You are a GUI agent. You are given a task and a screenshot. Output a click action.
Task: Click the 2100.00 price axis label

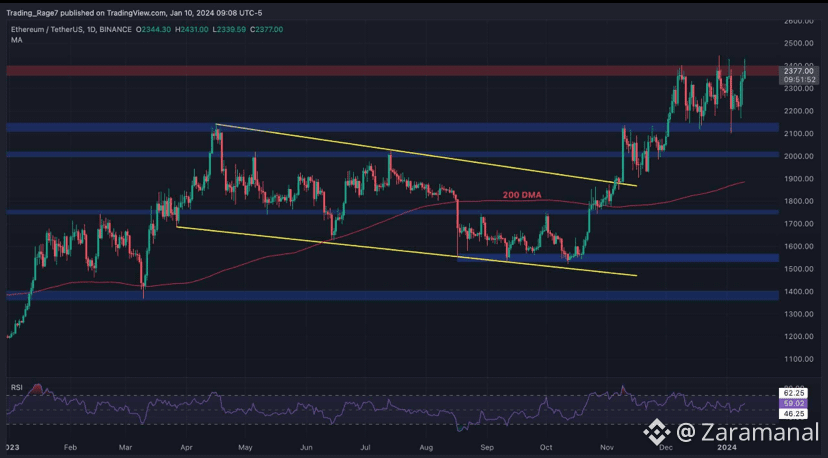point(798,134)
